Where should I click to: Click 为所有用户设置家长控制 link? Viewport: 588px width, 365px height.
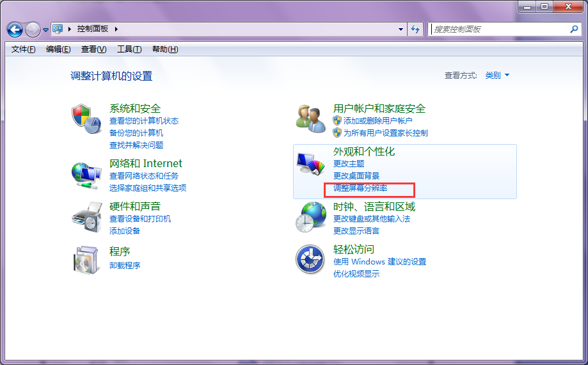click(x=386, y=133)
